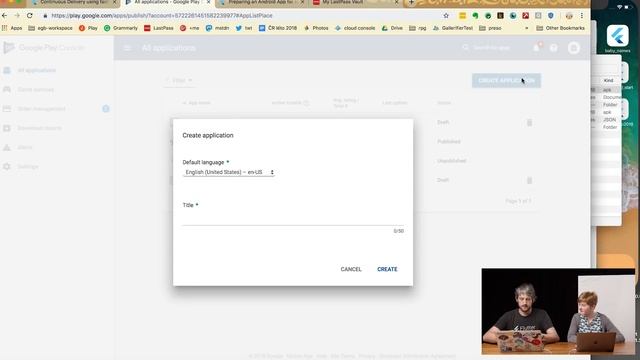Switch to the My LastPass Vault tab
640x360 pixels.
(x=355, y=2)
